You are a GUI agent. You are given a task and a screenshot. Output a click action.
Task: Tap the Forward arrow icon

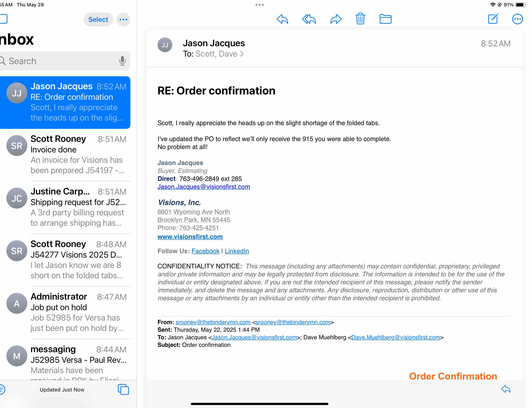pos(336,19)
